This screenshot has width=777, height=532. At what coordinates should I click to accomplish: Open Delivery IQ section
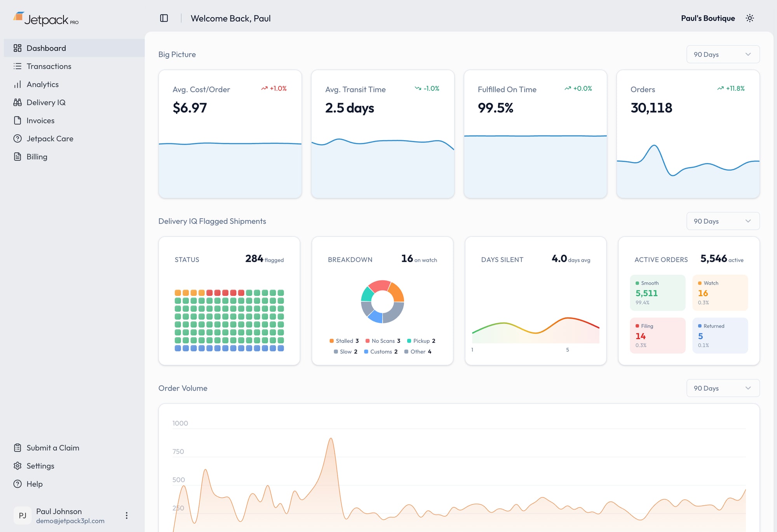(74, 103)
